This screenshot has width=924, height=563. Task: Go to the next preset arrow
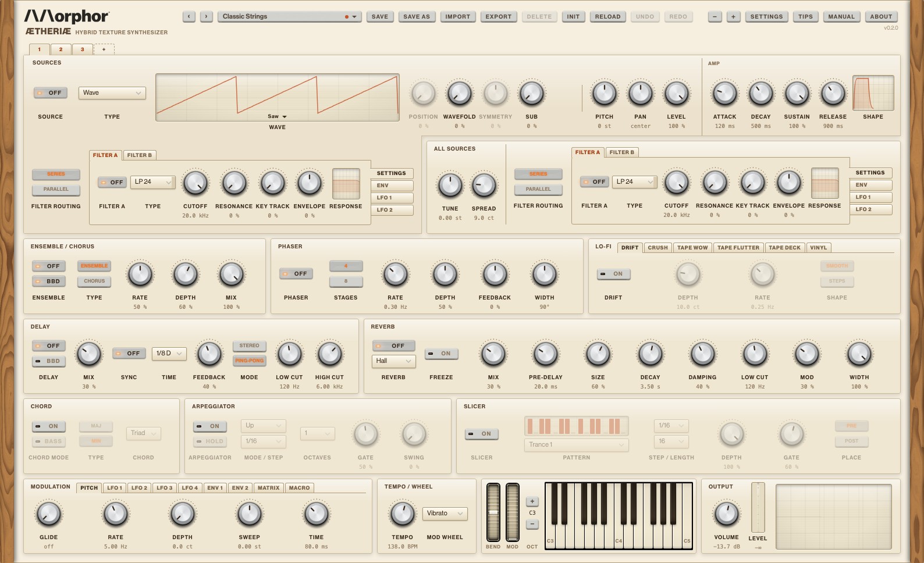[206, 17]
